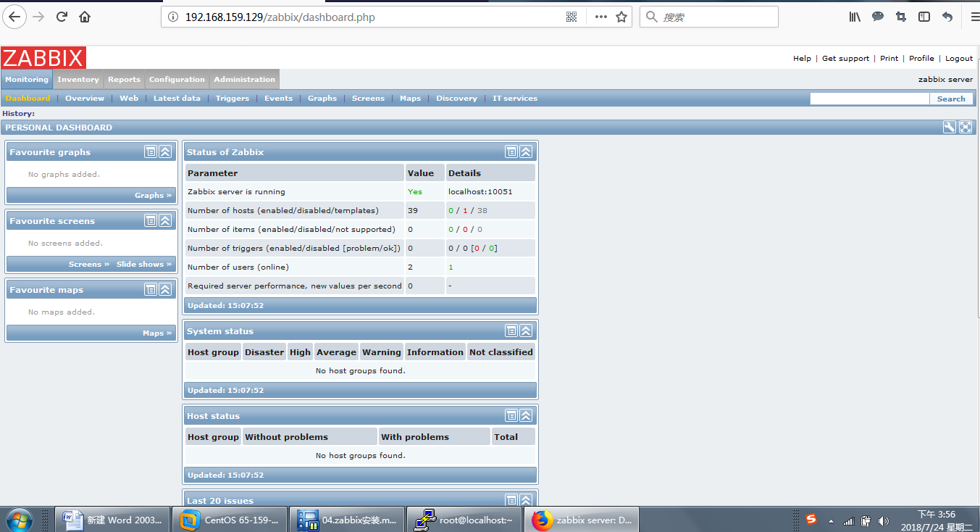Collapse the Favourite maps widget

pyautogui.click(x=165, y=290)
